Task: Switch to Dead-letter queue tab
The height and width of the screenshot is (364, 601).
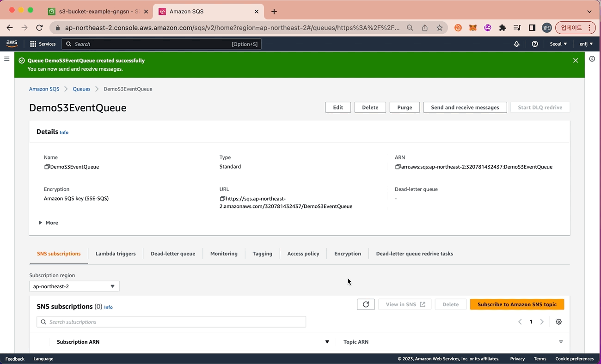Action: [173, 254]
